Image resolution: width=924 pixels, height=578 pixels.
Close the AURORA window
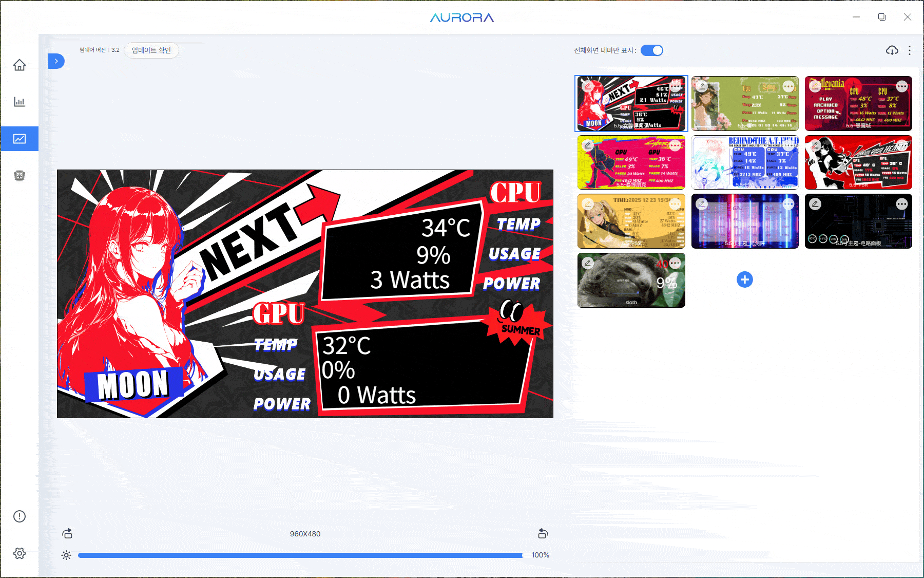pyautogui.click(x=908, y=17)
